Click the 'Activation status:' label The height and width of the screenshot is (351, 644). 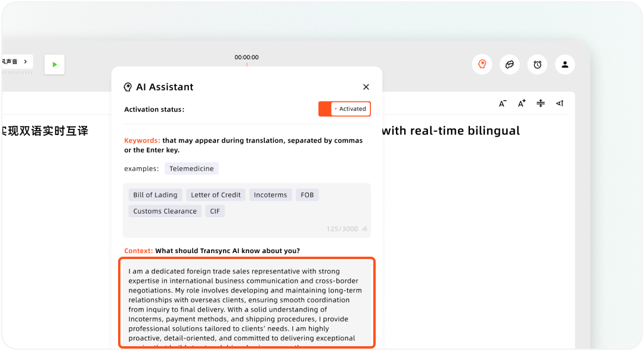pos(154,109)
